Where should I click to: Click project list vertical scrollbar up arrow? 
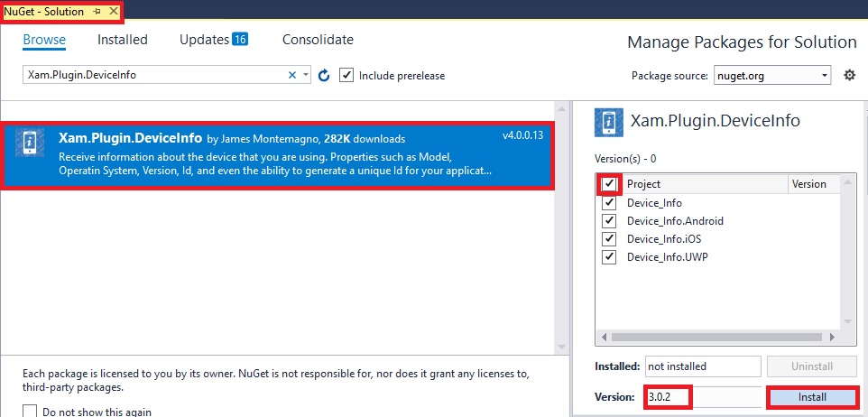pyautogui.click(x=847, y=181)
